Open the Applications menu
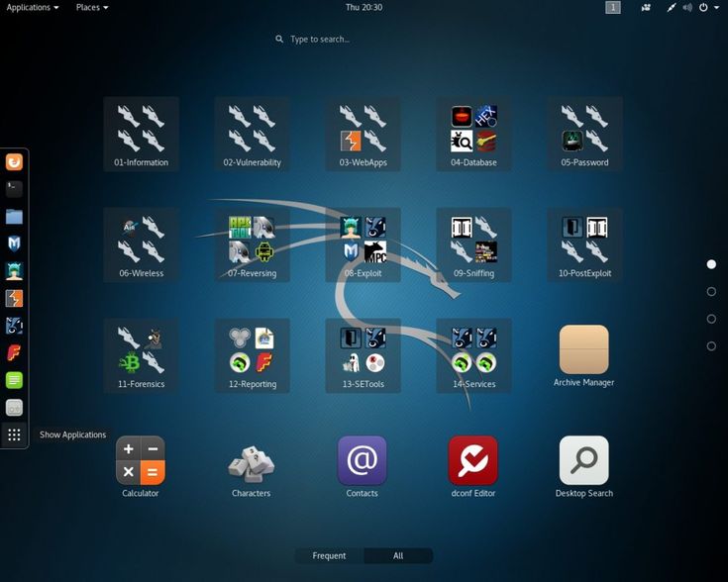Screen dimensions: 728x582 (x=33, y=8)
